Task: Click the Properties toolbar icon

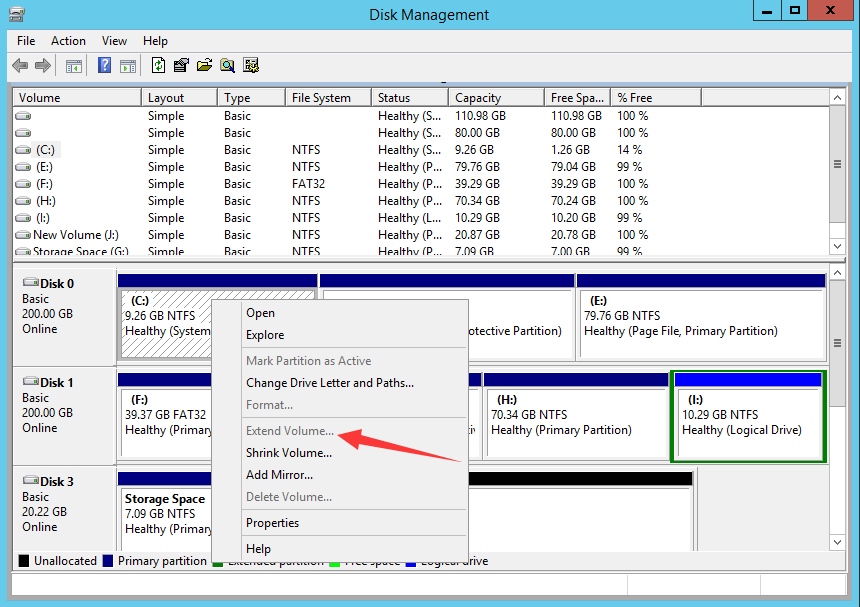Action: (x=181, y=66)
